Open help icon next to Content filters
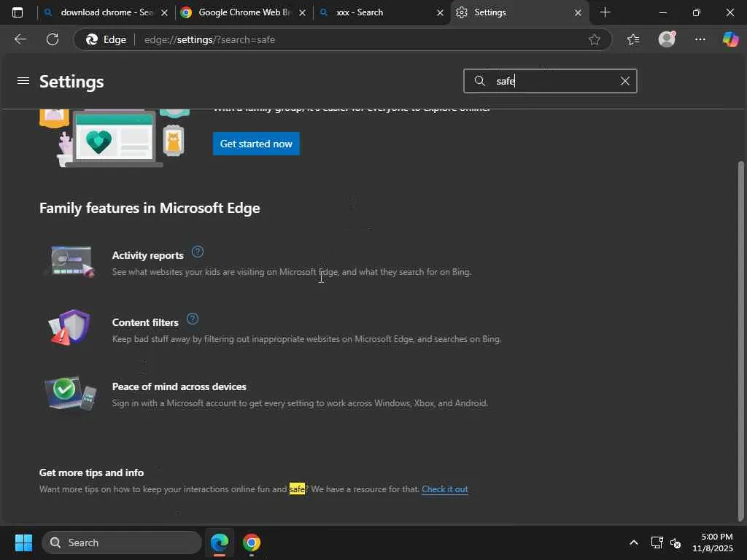Screen dimensions: 747x560 (192, 319)
